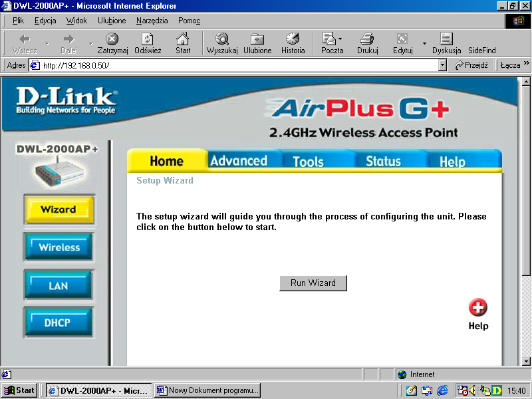Image resolution: width=532 pixels, height=399 pixels.
Task: Click the Internet Explorer quick launch icon
Action: [x=442, y=390]
